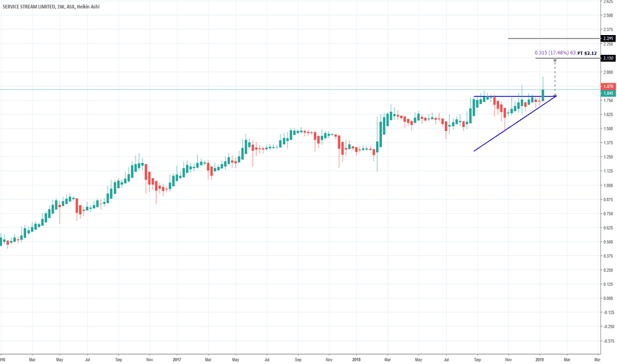Click the Mar label right after 2017

point(208,359)
